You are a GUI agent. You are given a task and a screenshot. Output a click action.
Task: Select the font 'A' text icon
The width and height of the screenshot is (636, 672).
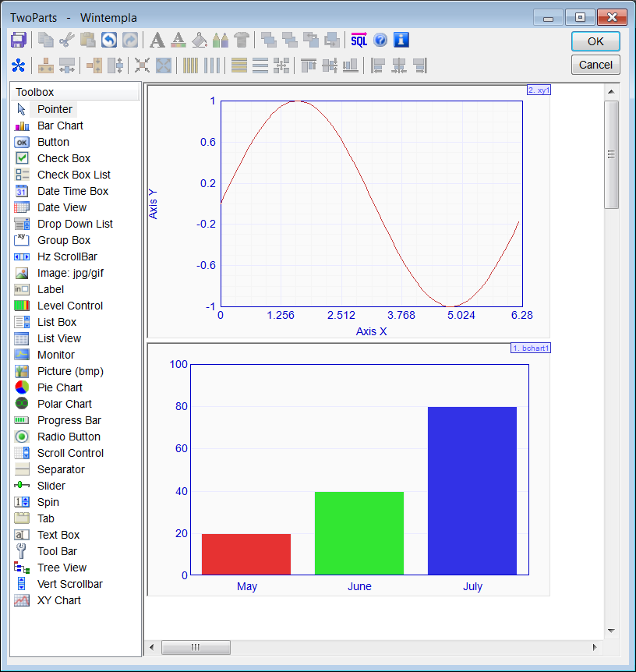point(157,41)
